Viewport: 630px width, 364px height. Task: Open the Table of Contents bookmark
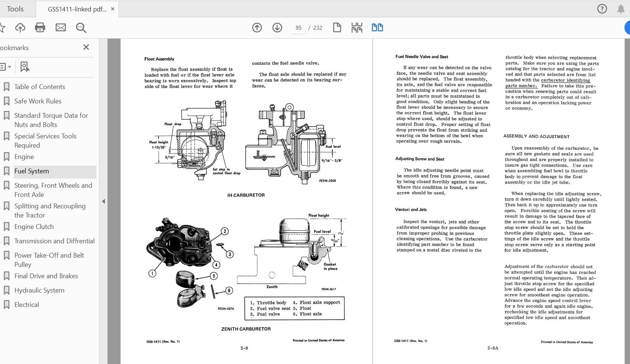tap(39, 87)
